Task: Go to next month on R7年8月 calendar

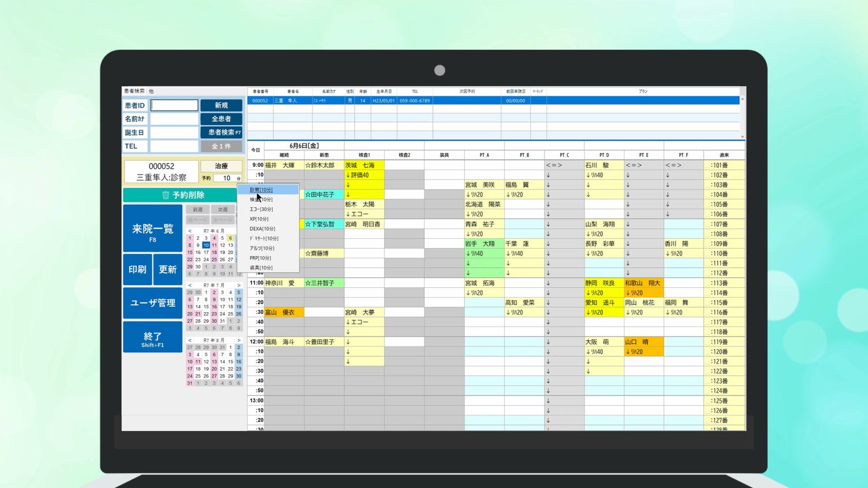Action: click(238, 340)
